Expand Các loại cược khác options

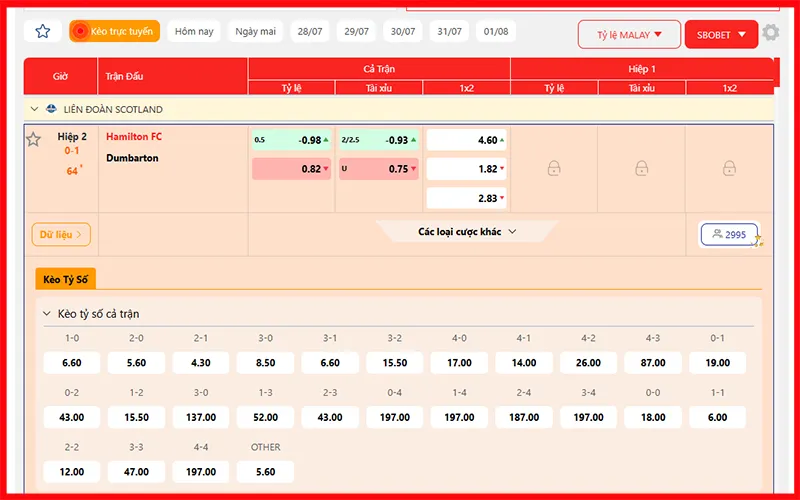[x=466, y=232]
